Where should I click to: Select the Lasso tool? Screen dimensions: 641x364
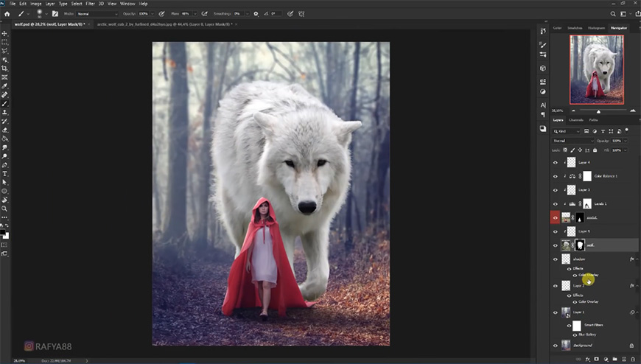[x=5, y=51]
